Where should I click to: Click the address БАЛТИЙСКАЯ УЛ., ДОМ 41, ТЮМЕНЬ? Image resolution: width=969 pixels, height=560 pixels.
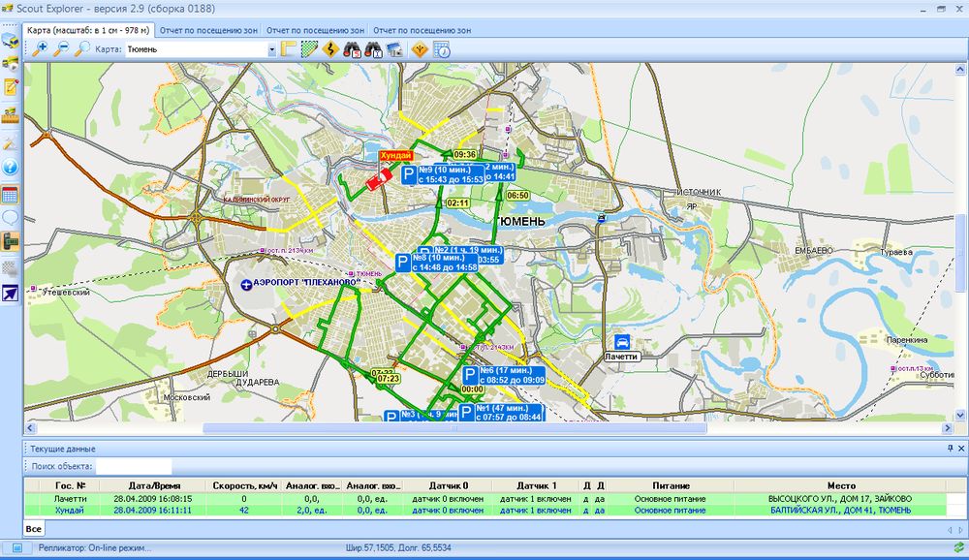840,511
